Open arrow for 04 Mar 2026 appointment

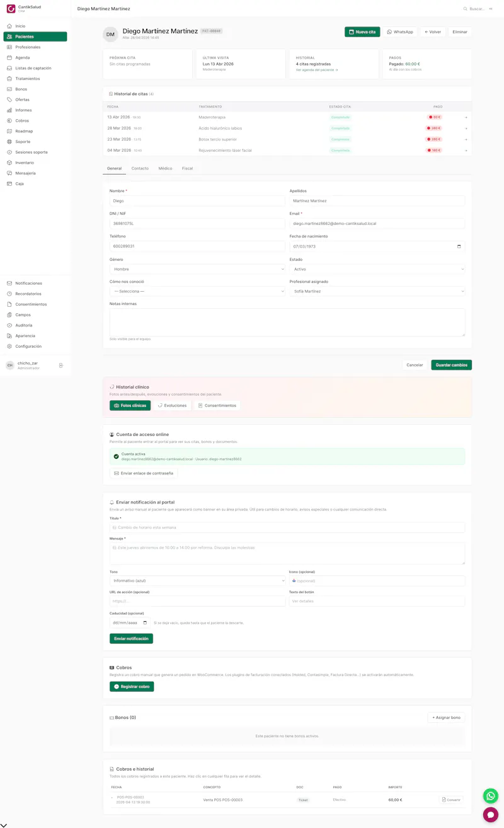coord(466,150)
